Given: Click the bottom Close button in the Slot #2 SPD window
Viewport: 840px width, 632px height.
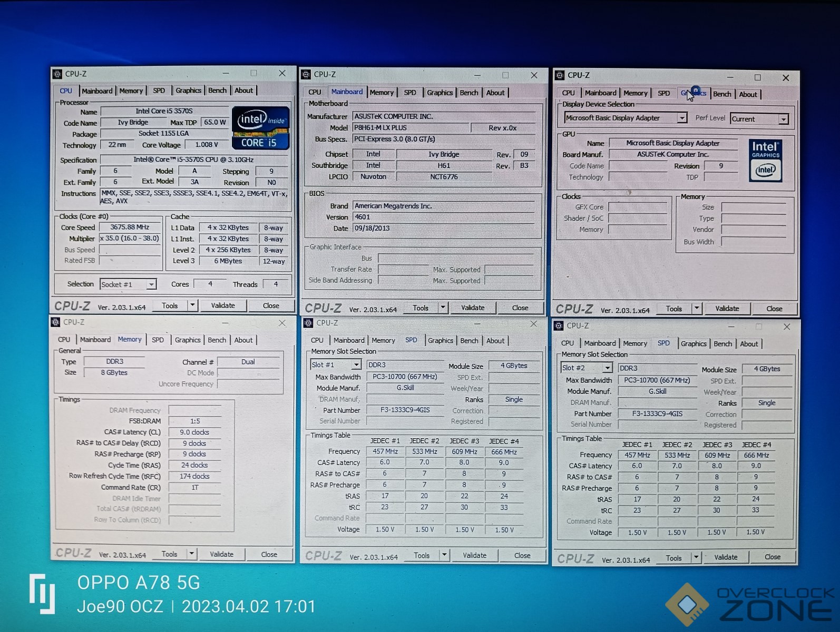Looking at the screenshot, I should coord(773,557).
